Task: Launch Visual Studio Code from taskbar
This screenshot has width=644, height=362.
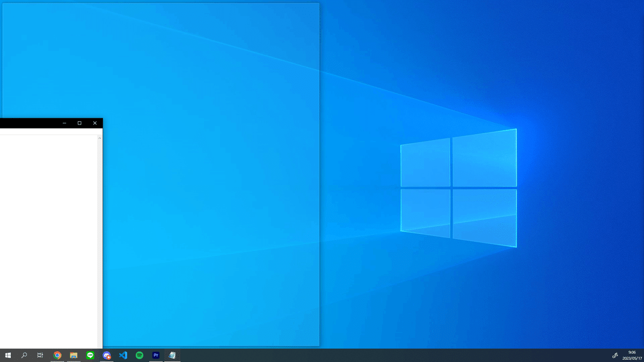Action: tap(123, 355)
